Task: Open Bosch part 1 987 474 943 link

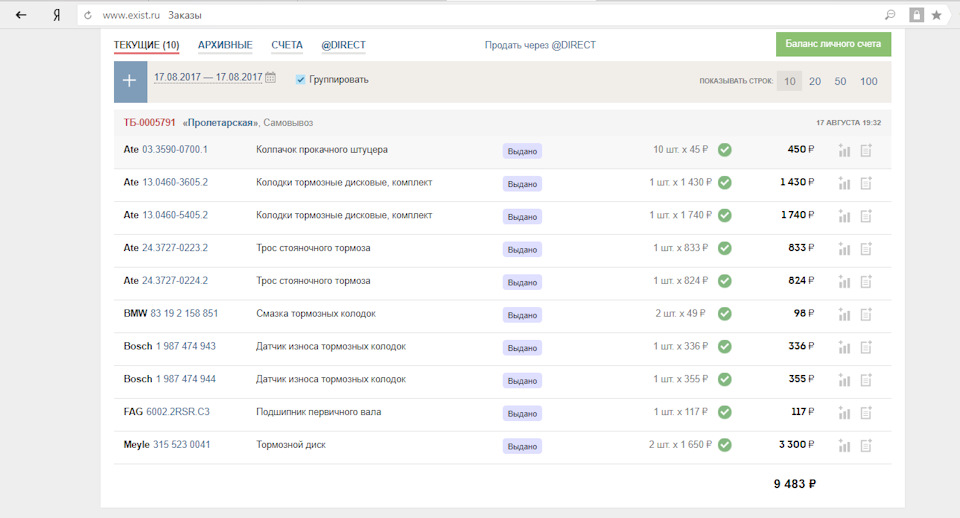Action: (x=186, y=346)
